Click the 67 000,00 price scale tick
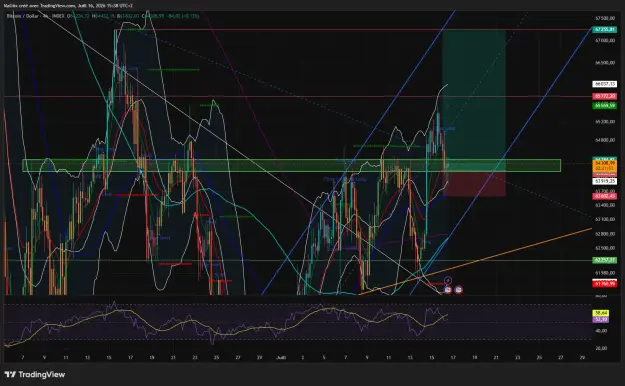Image resolution: width=625 pixels, height=386 pixels. tap(604, 40)
